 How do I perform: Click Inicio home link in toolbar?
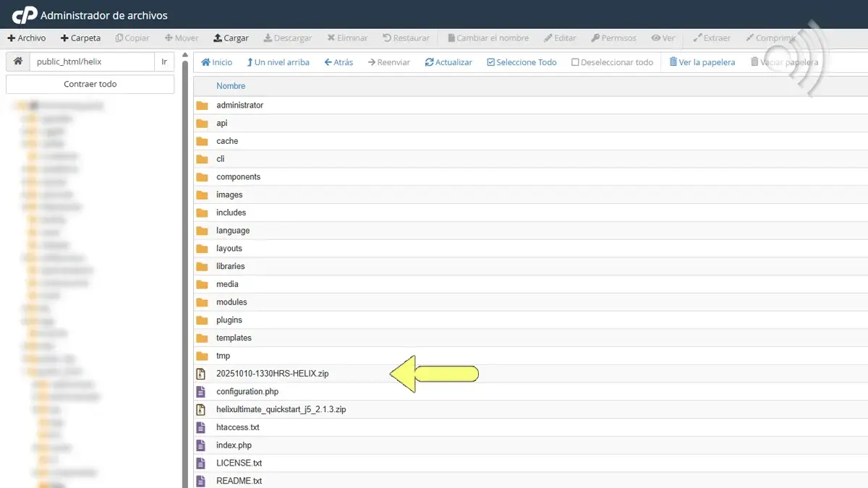(217, 62)
